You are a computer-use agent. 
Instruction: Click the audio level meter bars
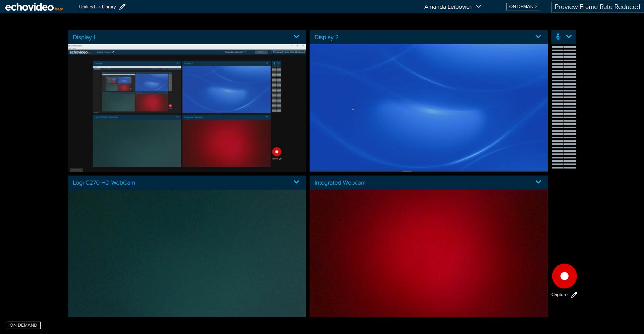(x=563, y=107)
